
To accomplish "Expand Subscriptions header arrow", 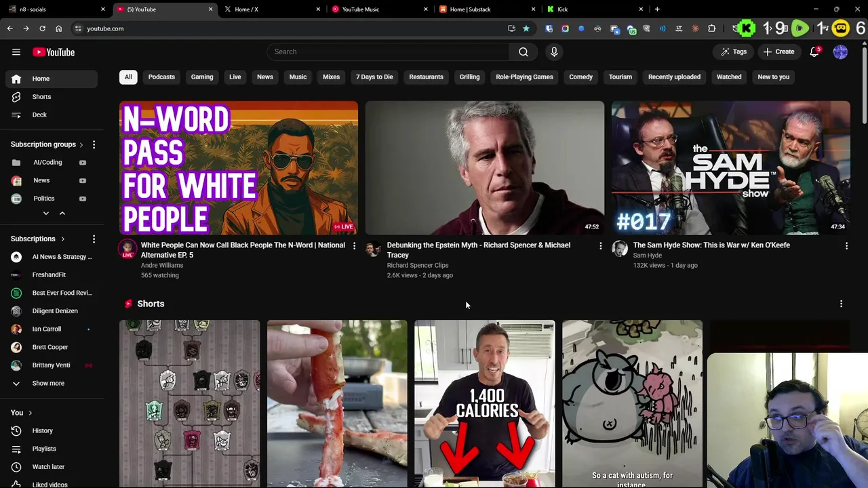I will point(62,239).
